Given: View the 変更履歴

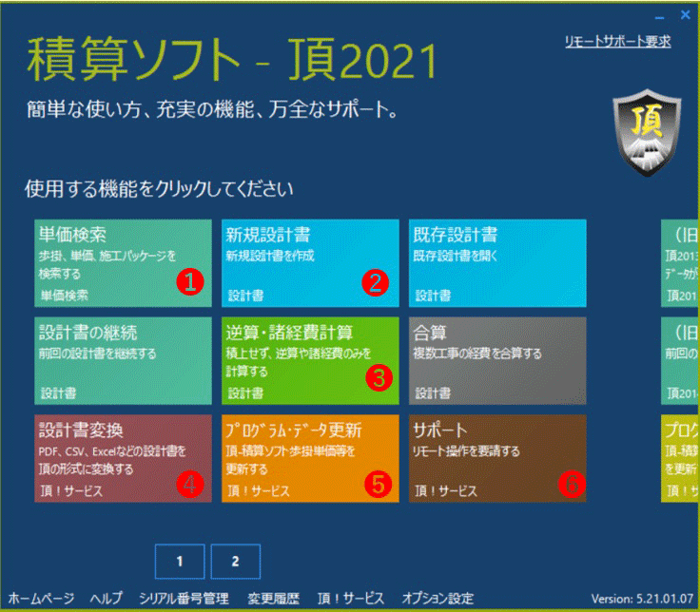Looking at the screenshot, I should pyautogui.click(x=273, y=599).
